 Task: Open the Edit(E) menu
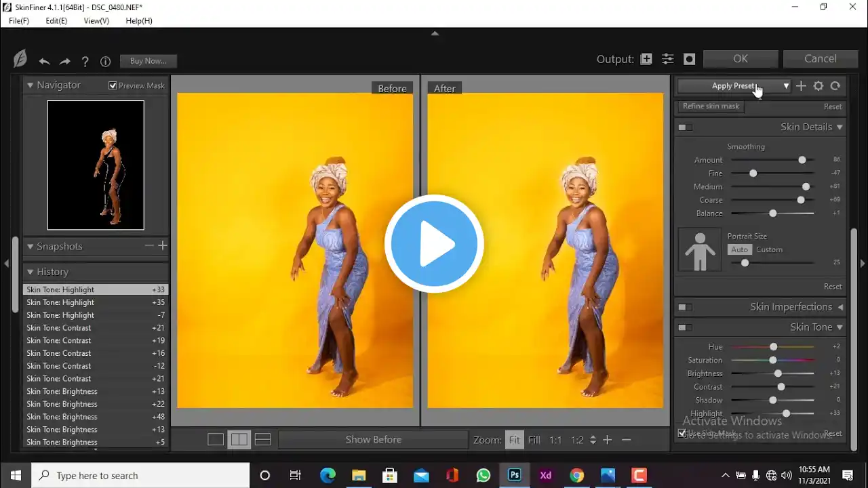click(56, 21)
